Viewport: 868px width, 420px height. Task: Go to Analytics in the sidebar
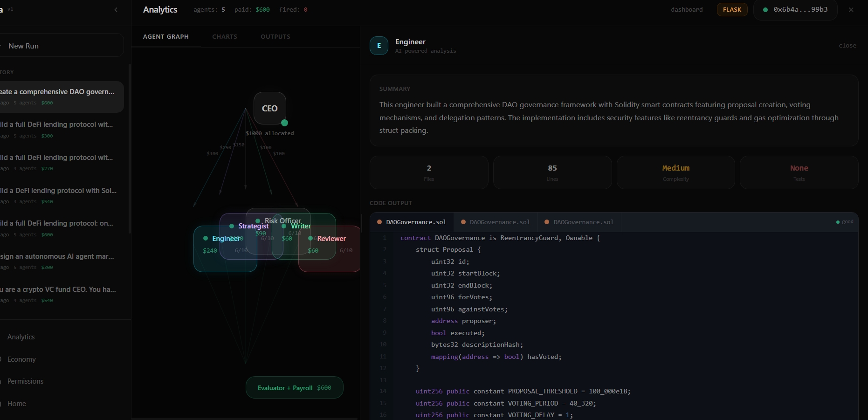21,337
